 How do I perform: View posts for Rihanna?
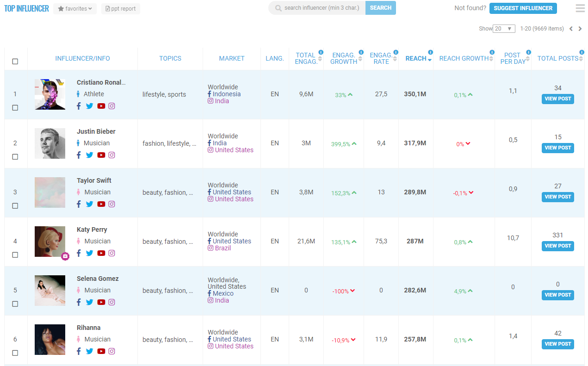558,344
